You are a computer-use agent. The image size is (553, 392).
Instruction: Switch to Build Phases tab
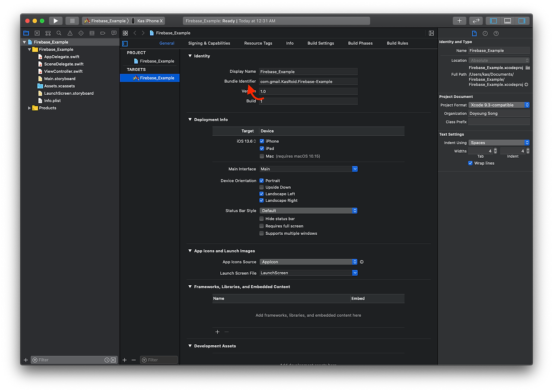tap(360, 43)
